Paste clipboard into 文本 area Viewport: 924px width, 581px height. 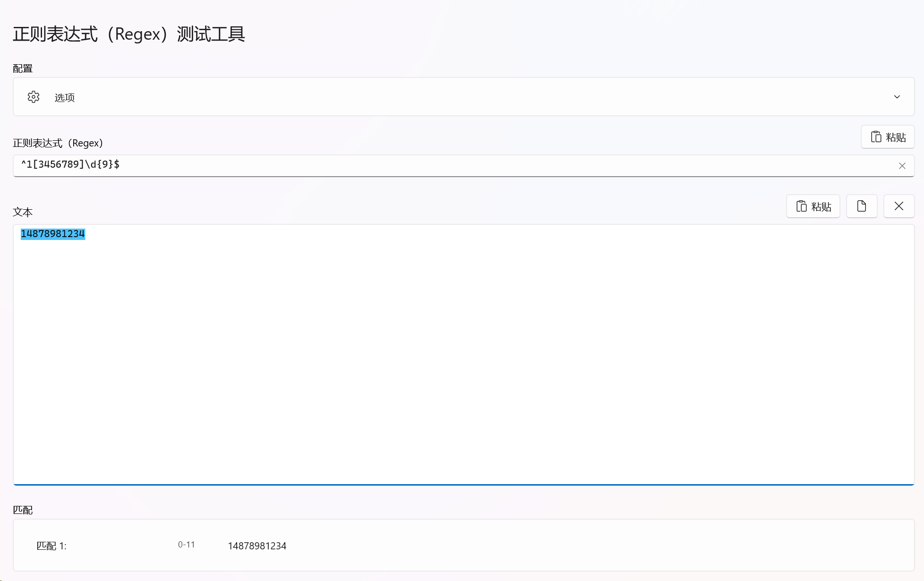pyautogui.click(x=813, y=206)
